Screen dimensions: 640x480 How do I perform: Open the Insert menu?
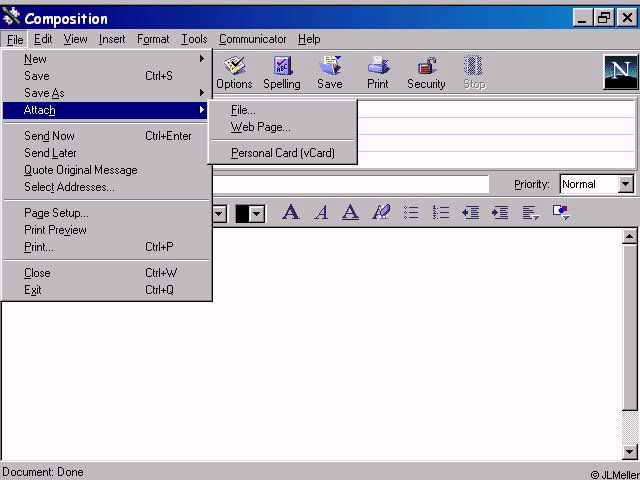(x=112, y=39)
